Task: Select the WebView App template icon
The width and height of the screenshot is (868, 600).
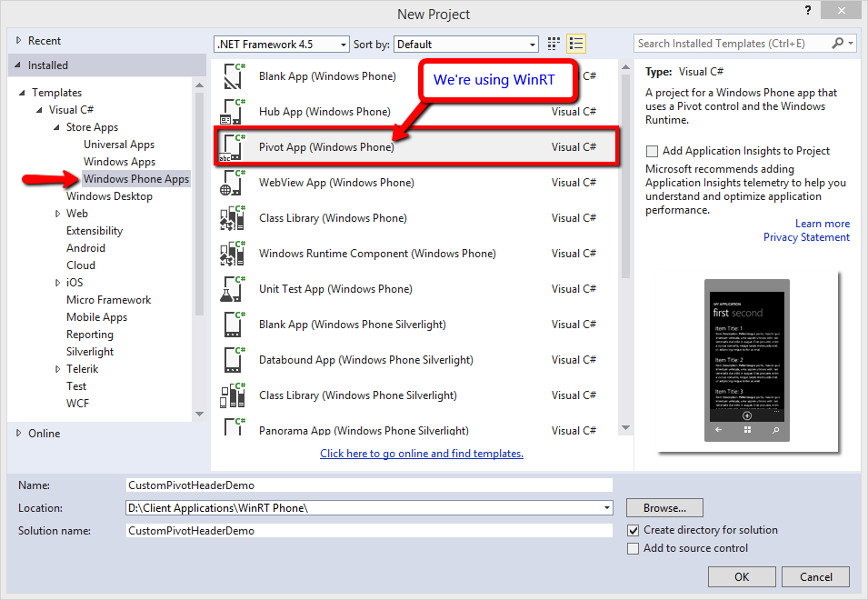Action: (x=232, y=183)
